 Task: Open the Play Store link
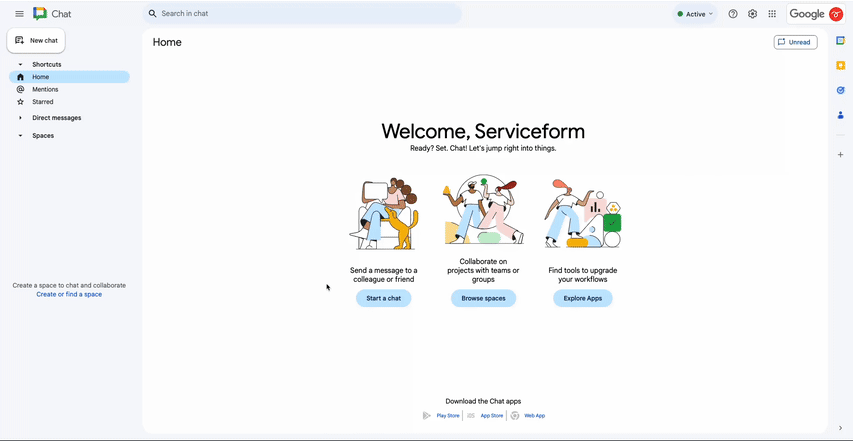(448, 415)
